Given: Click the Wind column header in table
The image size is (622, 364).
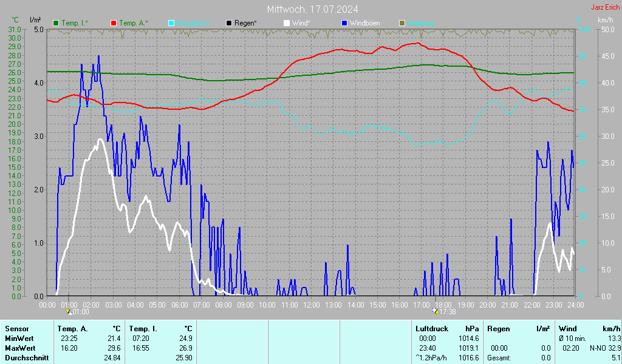Looking at the screenshot, I should (x=567, y=328).
